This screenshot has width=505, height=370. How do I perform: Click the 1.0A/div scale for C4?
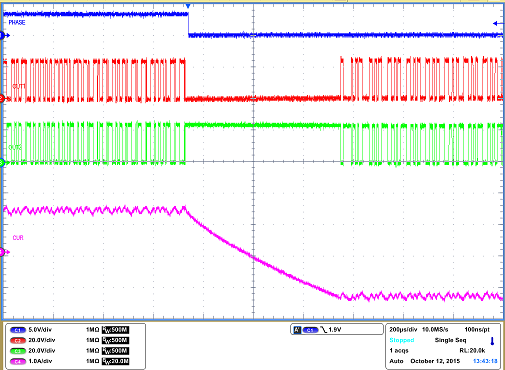click(x=40, y=361)
